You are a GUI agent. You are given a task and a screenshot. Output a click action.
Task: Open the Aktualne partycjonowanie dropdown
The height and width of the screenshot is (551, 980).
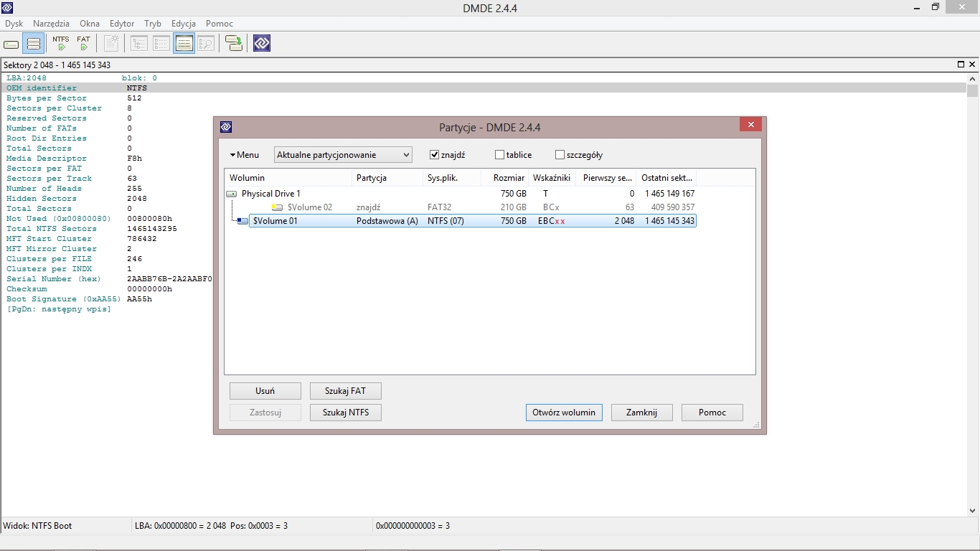[x=344, y=154]
